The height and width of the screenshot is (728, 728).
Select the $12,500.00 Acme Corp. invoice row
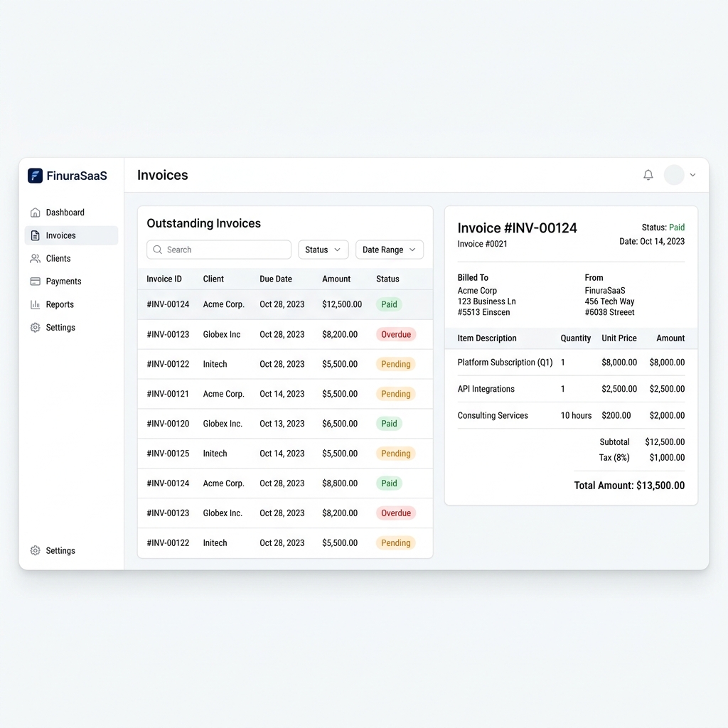tap(285, 304)
